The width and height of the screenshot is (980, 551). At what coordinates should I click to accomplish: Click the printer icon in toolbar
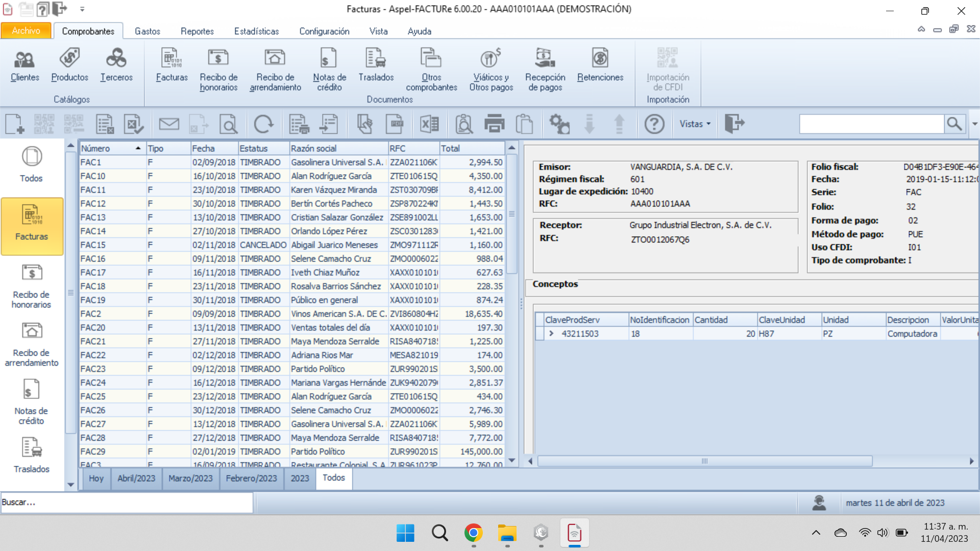point(494,124)
